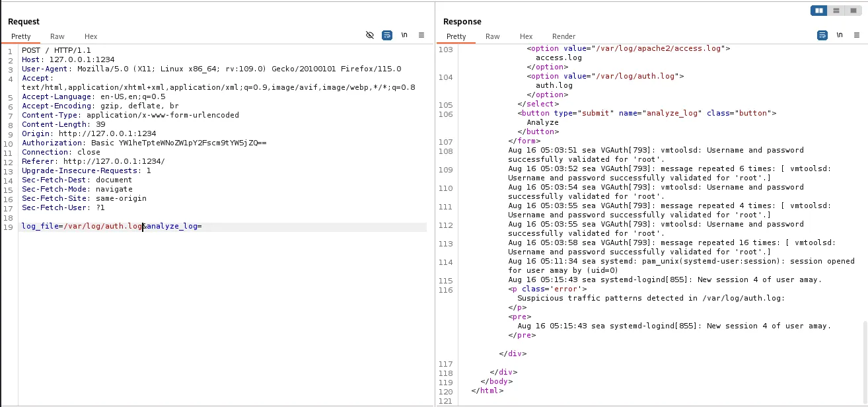
Task: Click the Response panel vertical scrollbar
Action: [x=864, y=362]
